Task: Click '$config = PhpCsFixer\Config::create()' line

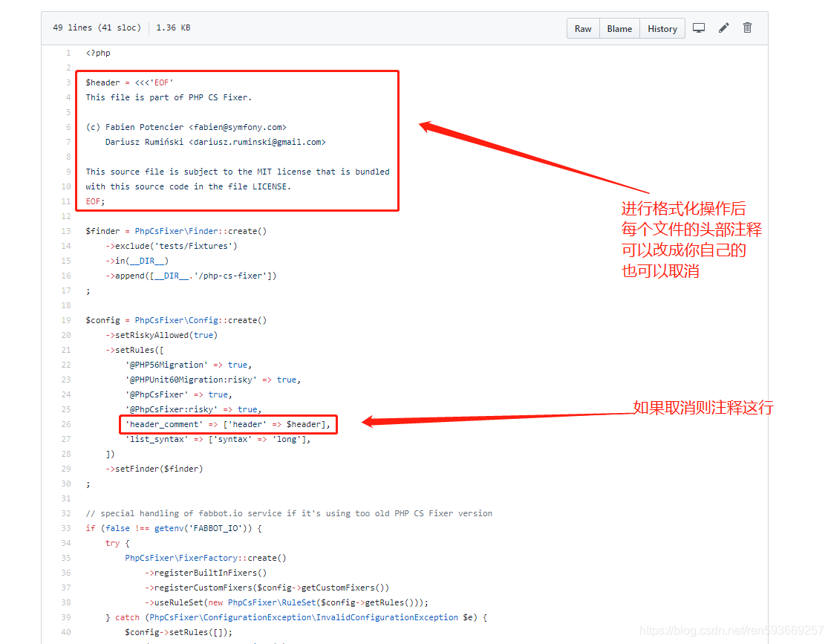Action: pos(176,320)
